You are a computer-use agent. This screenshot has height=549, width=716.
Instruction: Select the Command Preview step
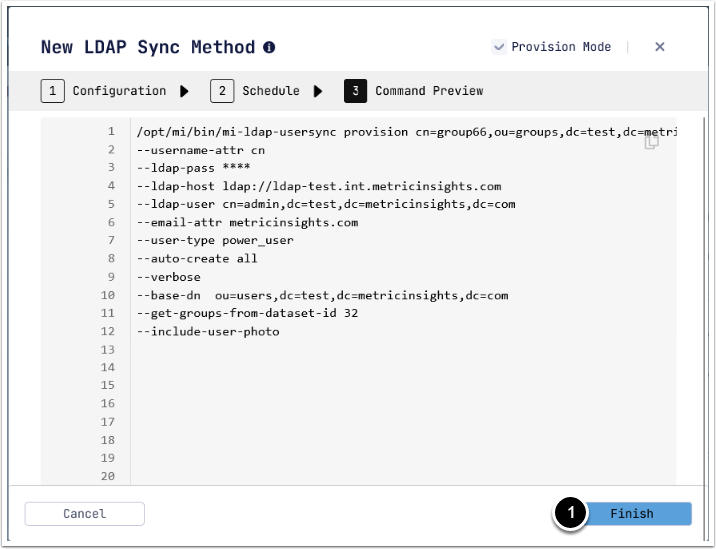click(429, 91)
